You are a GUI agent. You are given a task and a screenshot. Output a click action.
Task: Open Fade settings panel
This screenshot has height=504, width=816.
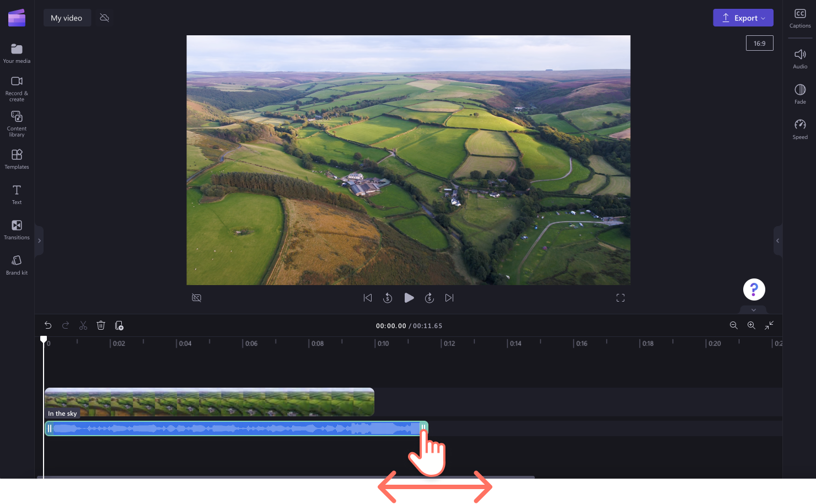point(800,94)
